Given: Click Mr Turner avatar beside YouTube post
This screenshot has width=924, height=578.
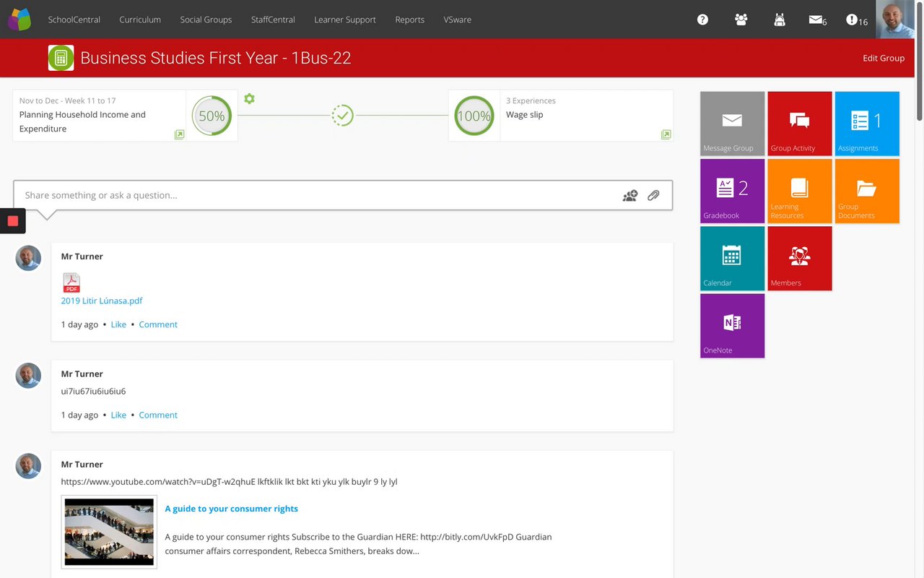Looking at the screenshot, I should [28, 466].
